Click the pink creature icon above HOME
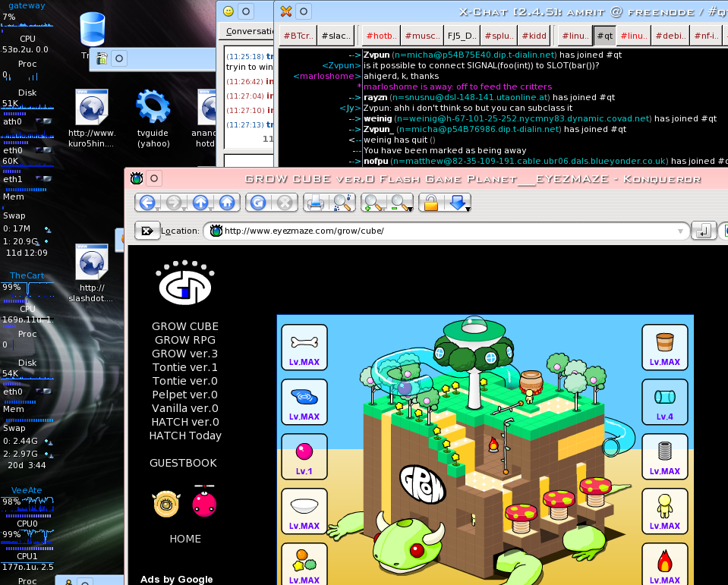 pos(204,501)
